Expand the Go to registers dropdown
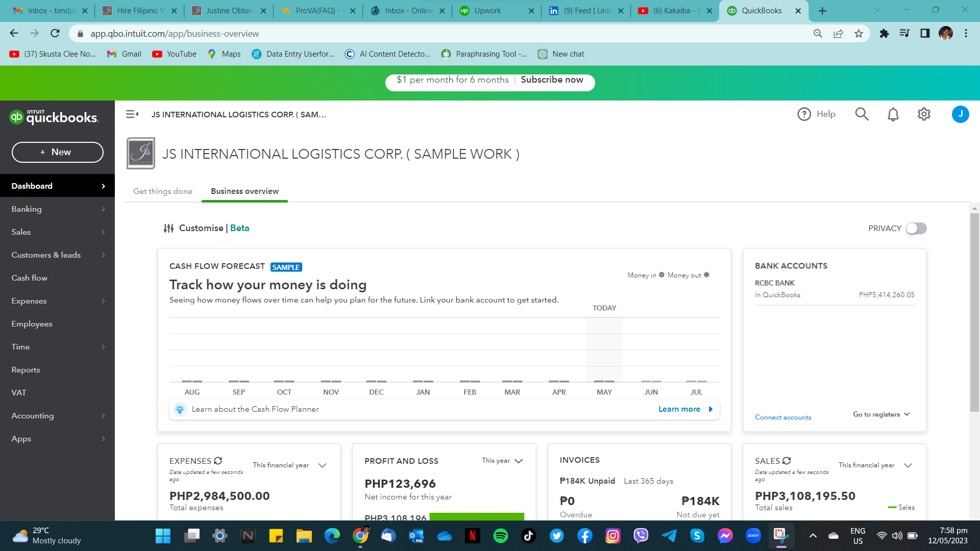This screenshot has height=551, width=980. tap(881, 414)
